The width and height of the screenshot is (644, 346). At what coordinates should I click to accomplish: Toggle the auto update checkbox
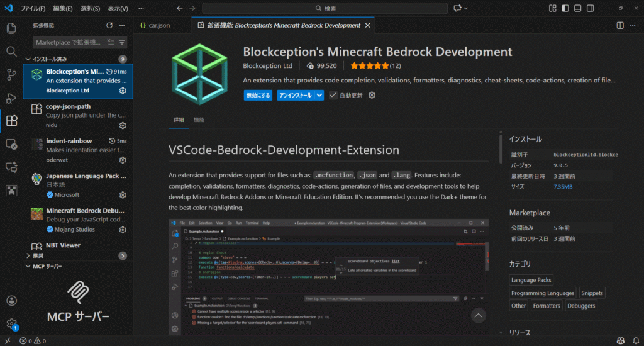tap(333, 95)
